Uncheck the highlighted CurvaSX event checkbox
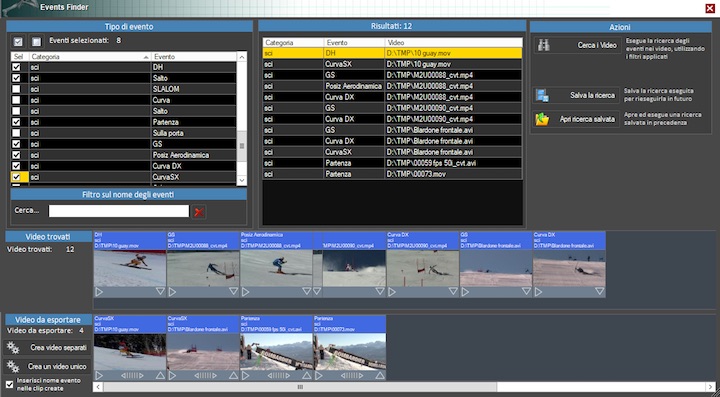Viewport: 720px width, 397px height. pyautogui.click(x=16, y=177)
